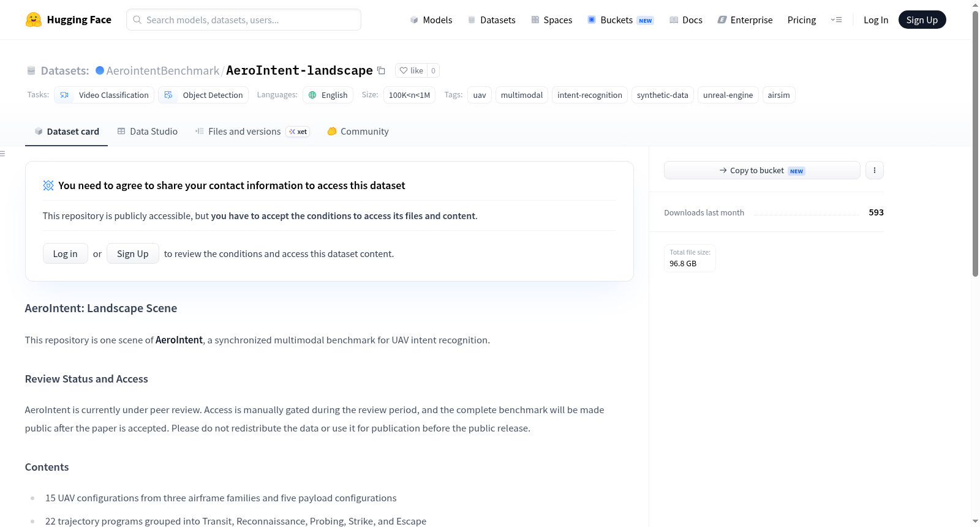Copy dataset name with the copy icon
The width and height of the screenshot is (980, 527).
[x=381, y=70]
